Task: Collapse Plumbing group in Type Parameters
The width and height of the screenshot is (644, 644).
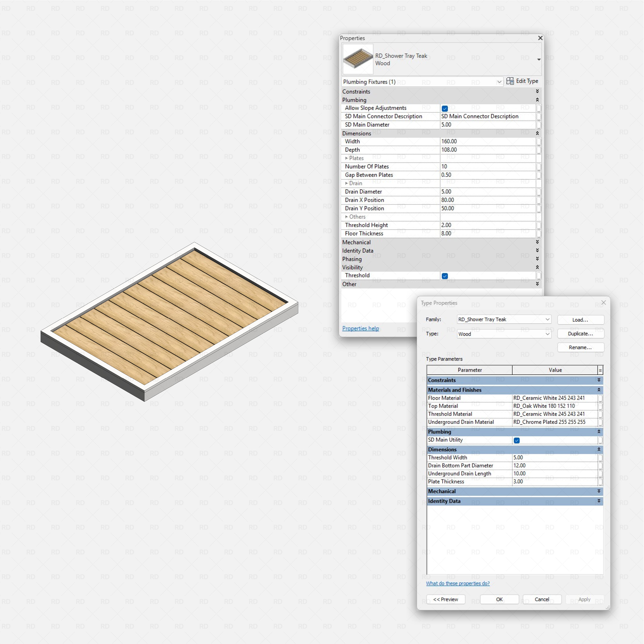Action: (599, 432)
